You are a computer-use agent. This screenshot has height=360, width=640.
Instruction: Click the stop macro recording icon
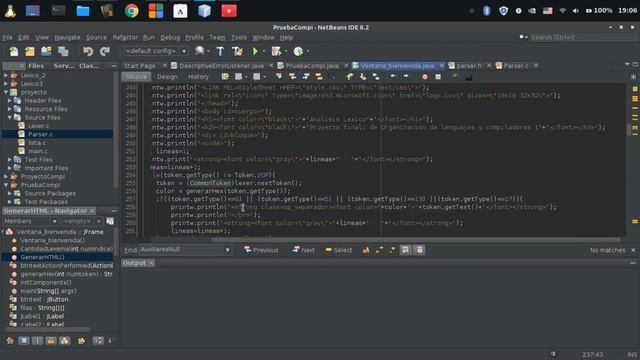coord(438,77)
